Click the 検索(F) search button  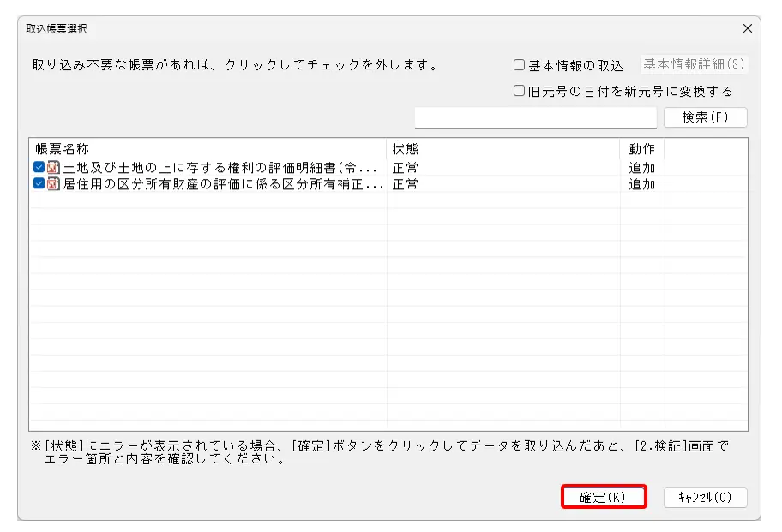(x=705, y=117)
